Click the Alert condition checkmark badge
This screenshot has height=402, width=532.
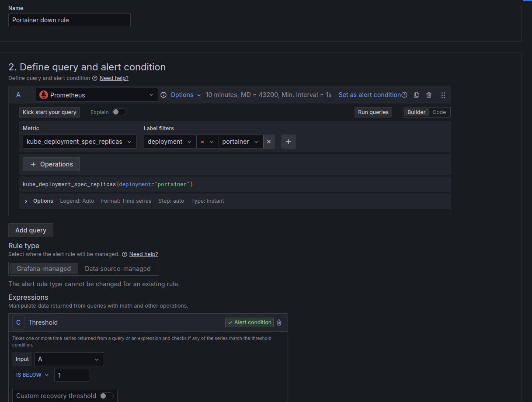pyautogui.click(x=249, y=322)
